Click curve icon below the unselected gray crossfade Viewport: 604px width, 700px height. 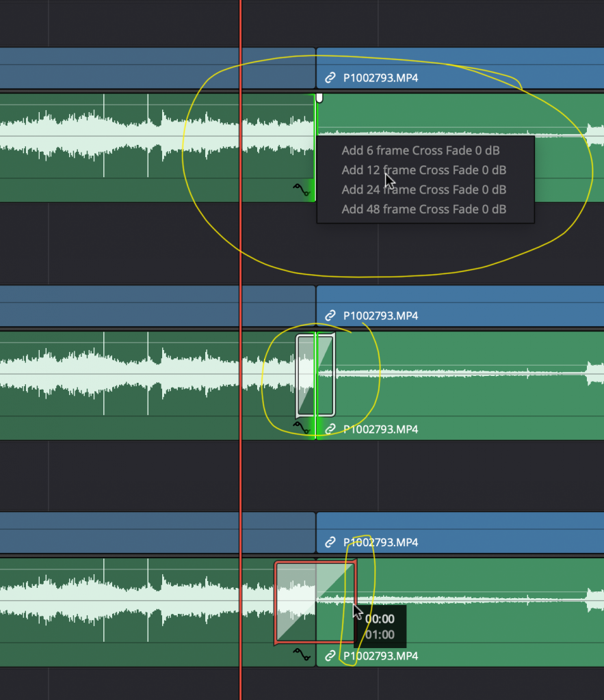(x=302, y=428)
